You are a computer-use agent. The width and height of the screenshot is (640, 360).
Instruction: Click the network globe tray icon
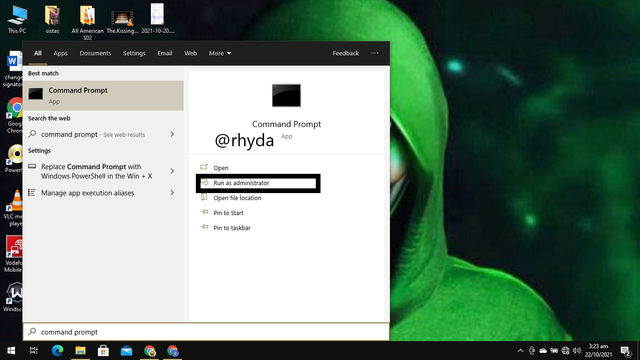point(565,351)
